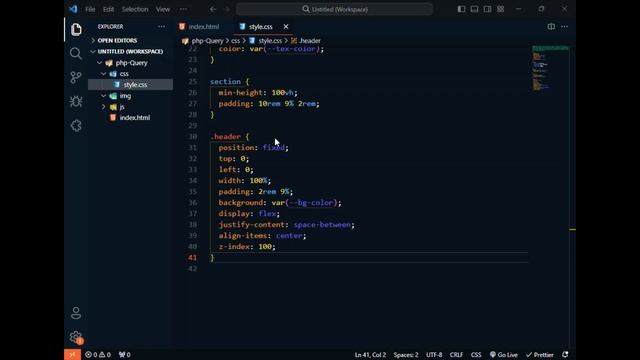
Task: Click the VS Code logo icon
Action: point(73,9)
